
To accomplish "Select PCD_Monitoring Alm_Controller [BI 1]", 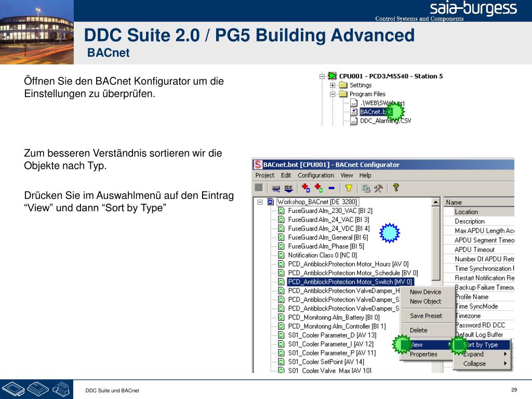I will click(x=337, y=326).
